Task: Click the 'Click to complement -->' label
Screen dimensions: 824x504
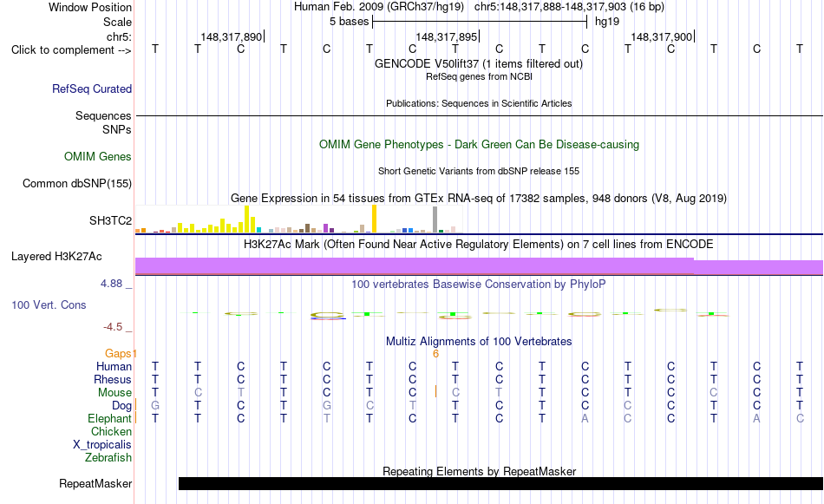Action: pos(71,50)
